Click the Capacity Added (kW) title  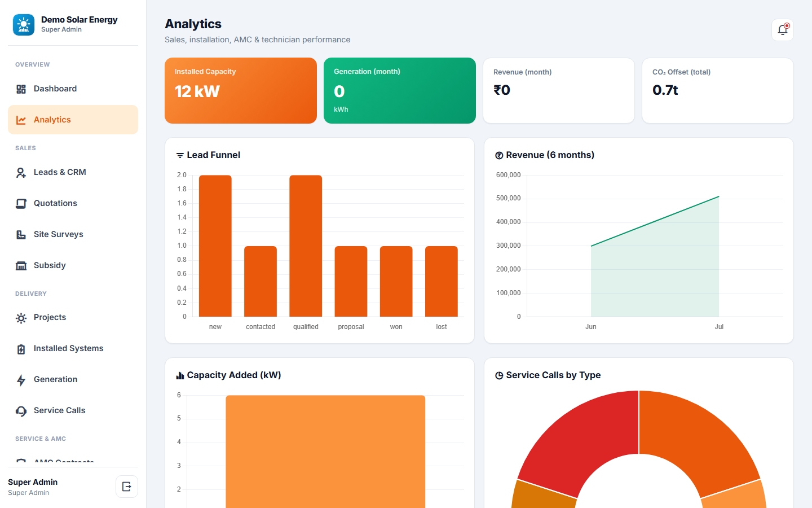coord(234,375)
